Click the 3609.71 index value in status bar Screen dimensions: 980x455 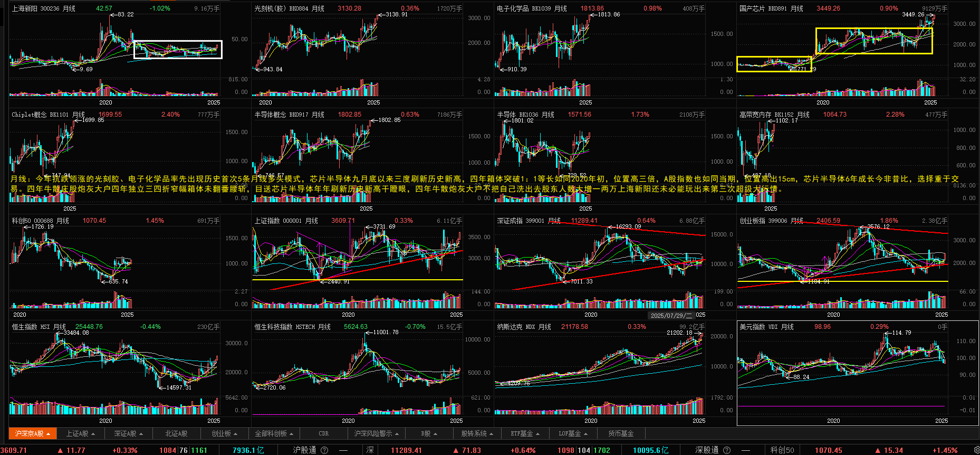(x=13, y=450)
